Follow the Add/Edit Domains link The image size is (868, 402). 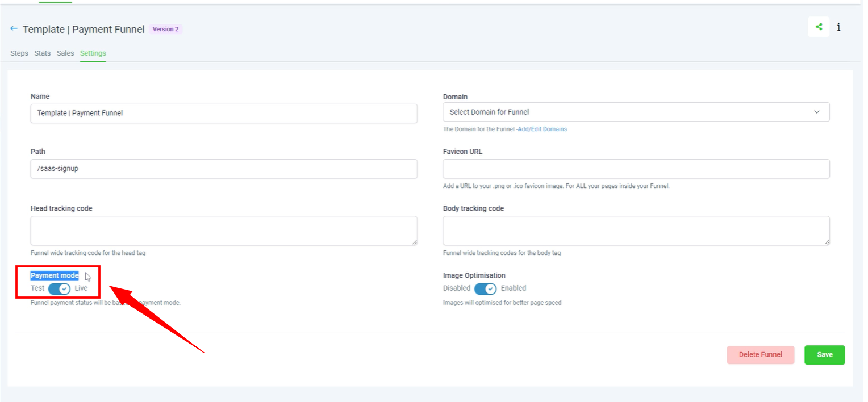(542, 129)
